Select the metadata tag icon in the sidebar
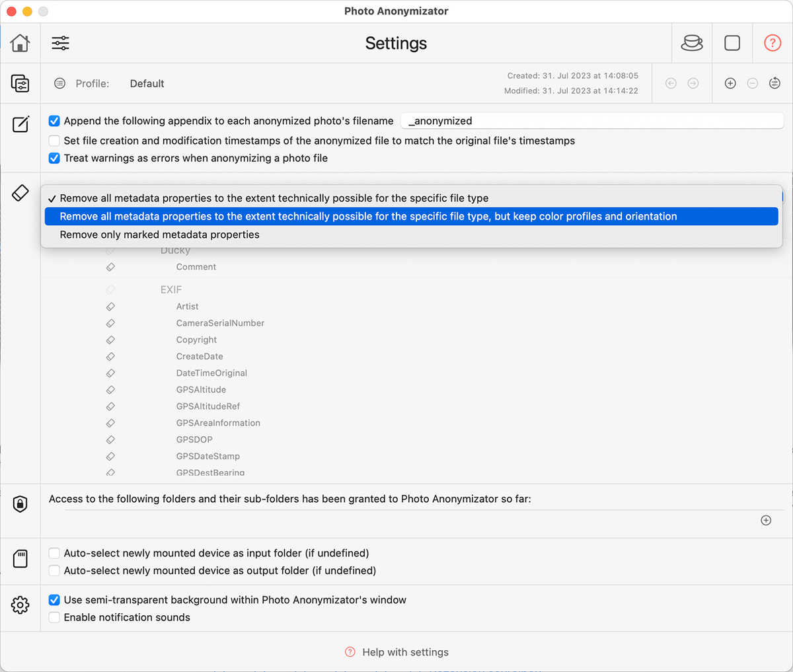This screenshot has width=793, height=672. 20,192
